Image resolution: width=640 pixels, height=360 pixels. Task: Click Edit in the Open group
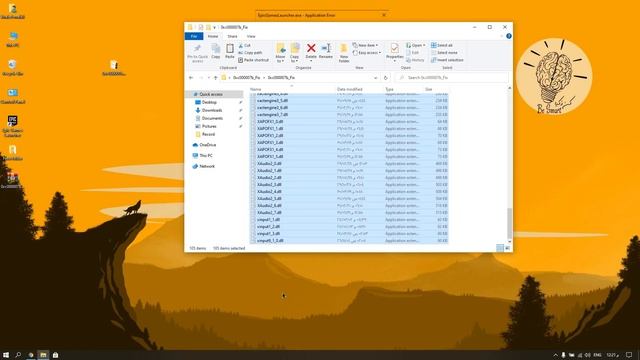tap(413, 53)
